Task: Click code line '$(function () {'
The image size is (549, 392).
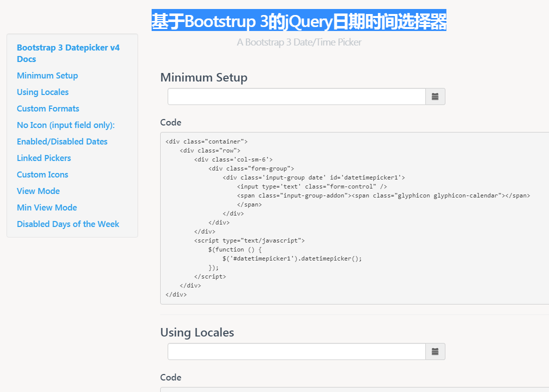Action: click(x=235, y=249)
